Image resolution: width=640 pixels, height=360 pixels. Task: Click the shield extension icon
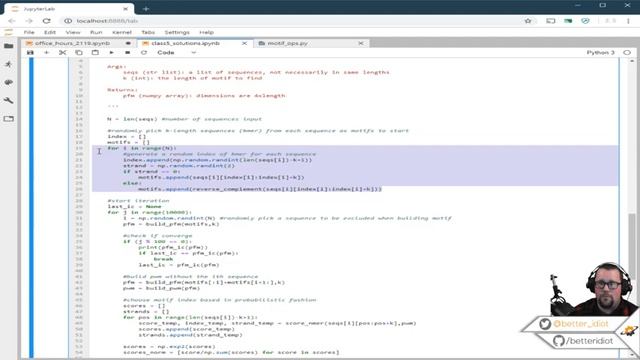pyautogui.click(x=586, y=21)
